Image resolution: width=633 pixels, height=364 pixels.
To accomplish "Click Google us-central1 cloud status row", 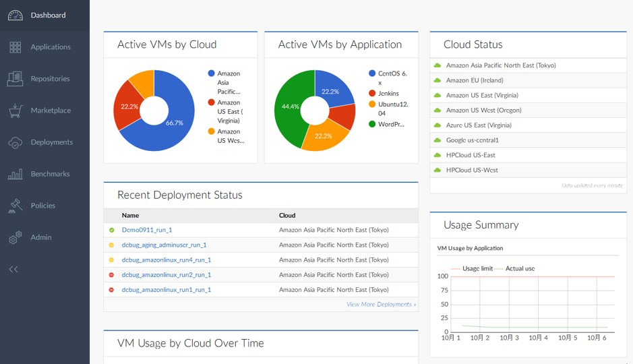I will 472,140.
